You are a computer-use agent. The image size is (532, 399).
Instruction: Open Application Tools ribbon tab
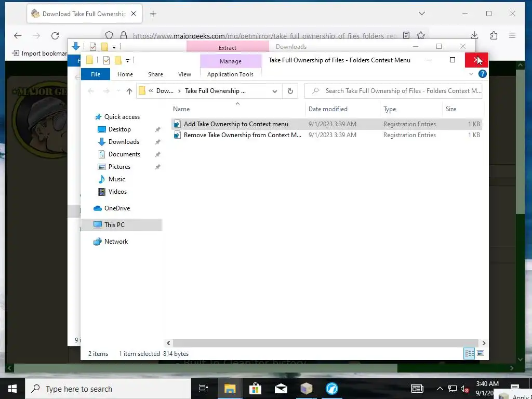(x=230, y=74)
